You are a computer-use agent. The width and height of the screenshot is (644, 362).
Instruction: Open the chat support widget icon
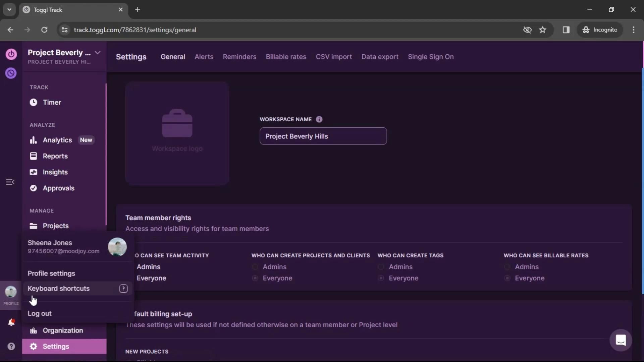[621, 340]
